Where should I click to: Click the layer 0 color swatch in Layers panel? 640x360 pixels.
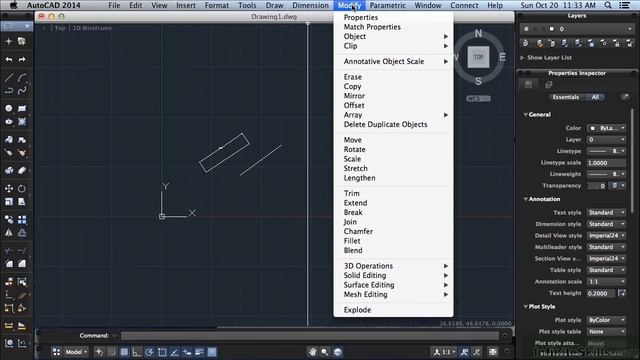pyautogui.click(x=552, y=29)
